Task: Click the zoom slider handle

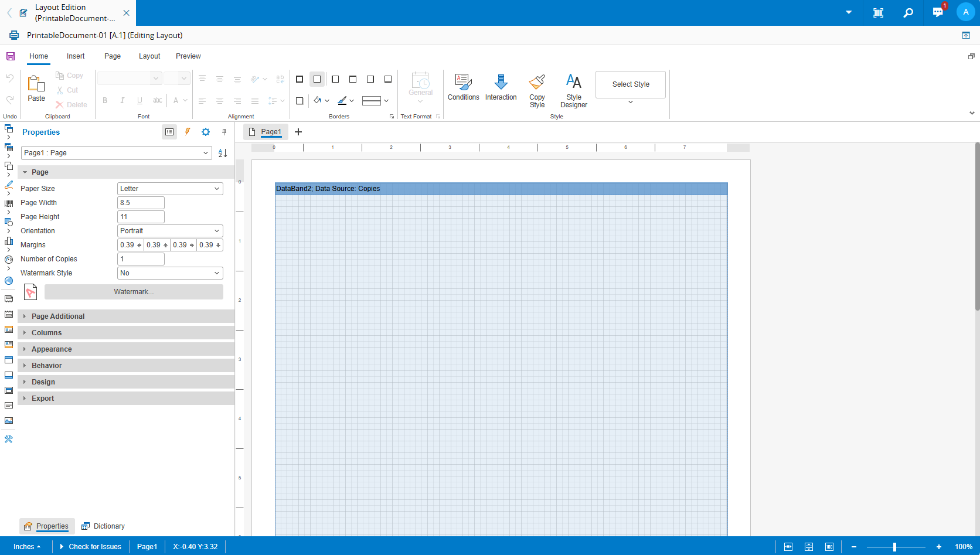Action: 894,547
